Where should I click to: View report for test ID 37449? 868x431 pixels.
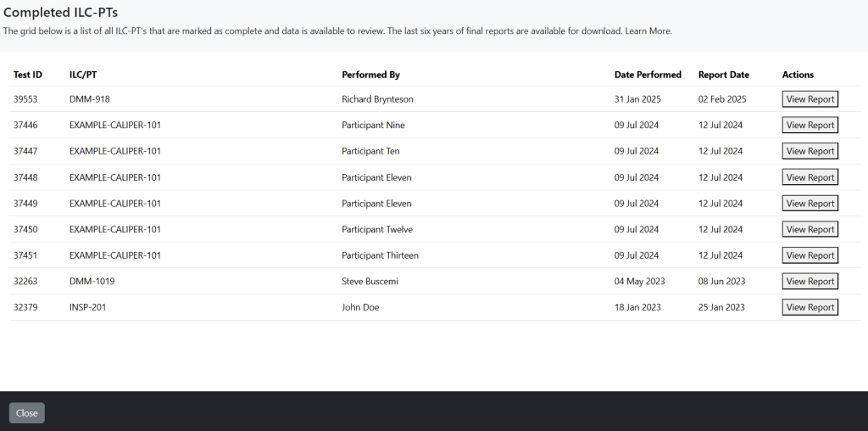click(810, 204)
